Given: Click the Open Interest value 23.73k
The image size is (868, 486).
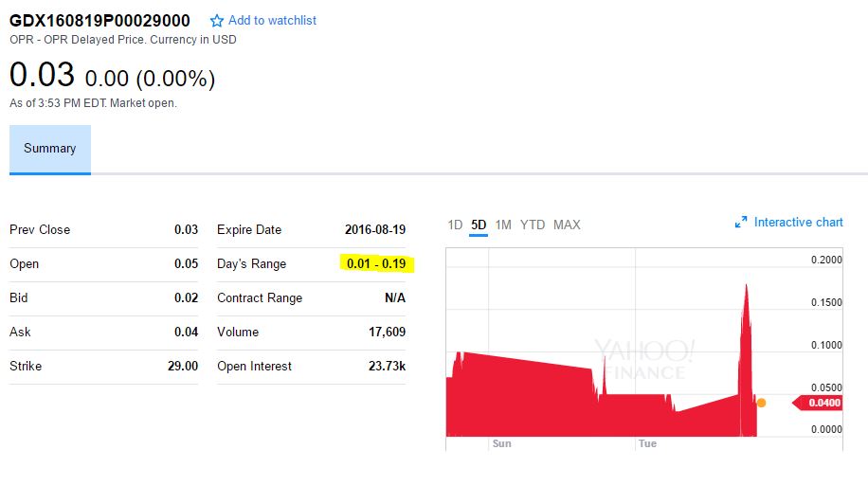Looking at the screenshot, I should (387, 366).
